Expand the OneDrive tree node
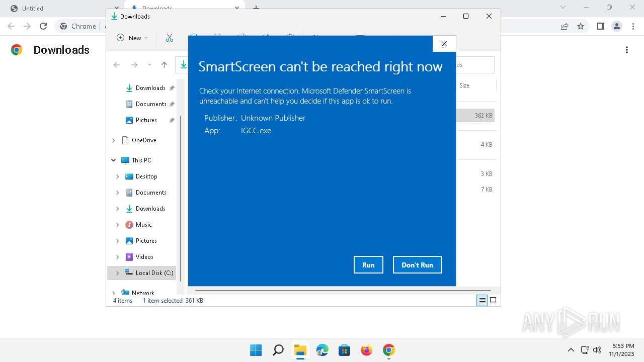This screenshot has width=644, height=362. tap(114, 140)
